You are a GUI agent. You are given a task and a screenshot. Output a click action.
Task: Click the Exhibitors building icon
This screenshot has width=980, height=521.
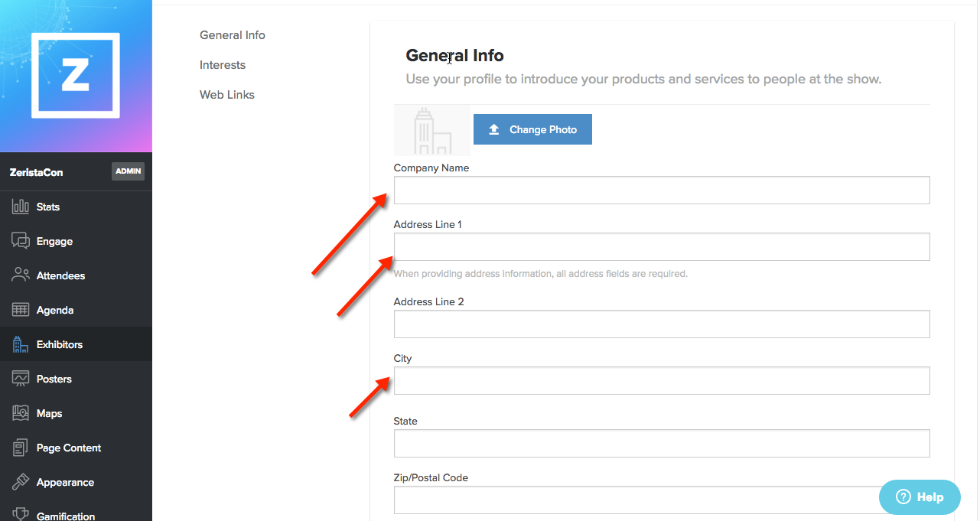coord(21,344)
